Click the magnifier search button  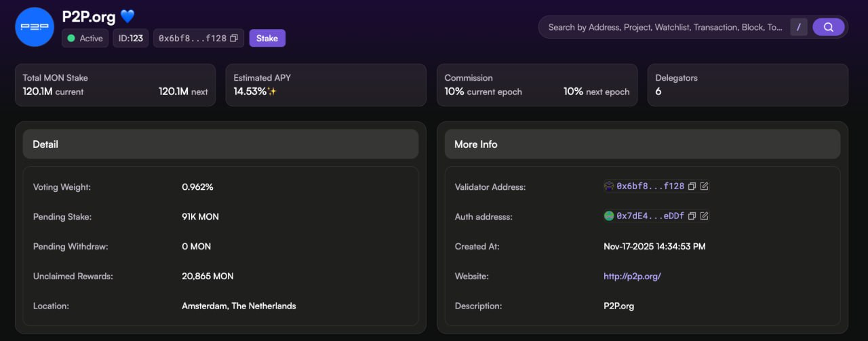(x=828, y=27)
